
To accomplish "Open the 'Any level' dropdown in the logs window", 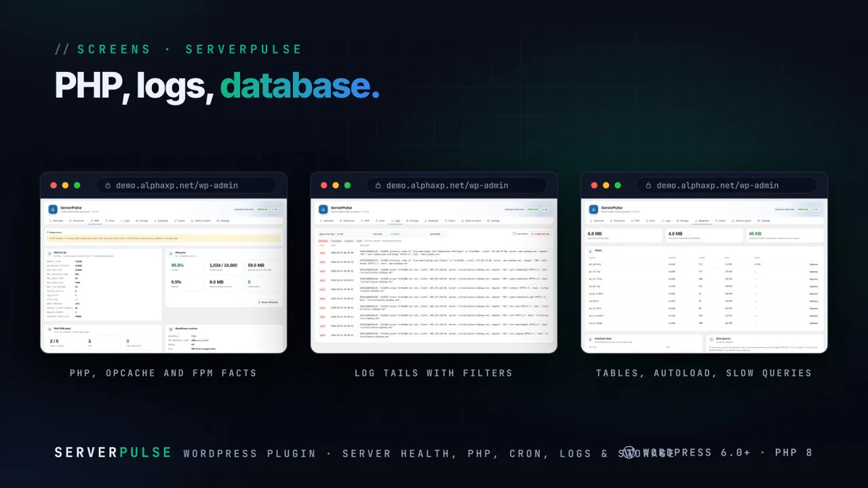I will pos(378,234).
